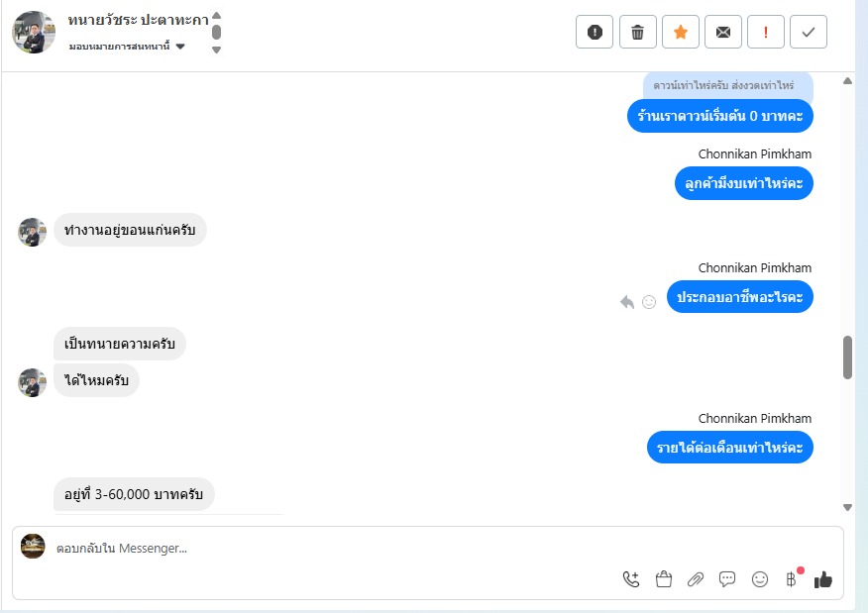Screen dimensions: 868x613
Task: Flag the conversation with red exclamation icon
Action: (x=766, y=32)
